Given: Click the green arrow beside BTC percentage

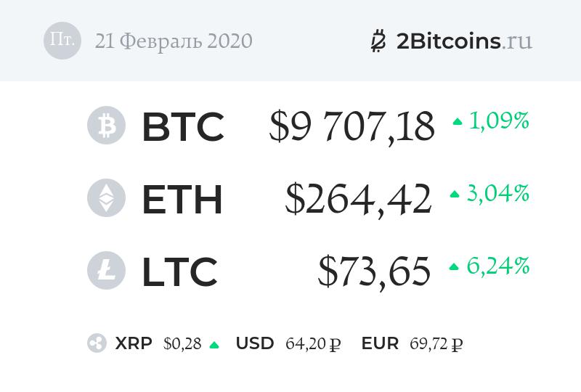Looking at the screenshot, I should click(457, 122).
